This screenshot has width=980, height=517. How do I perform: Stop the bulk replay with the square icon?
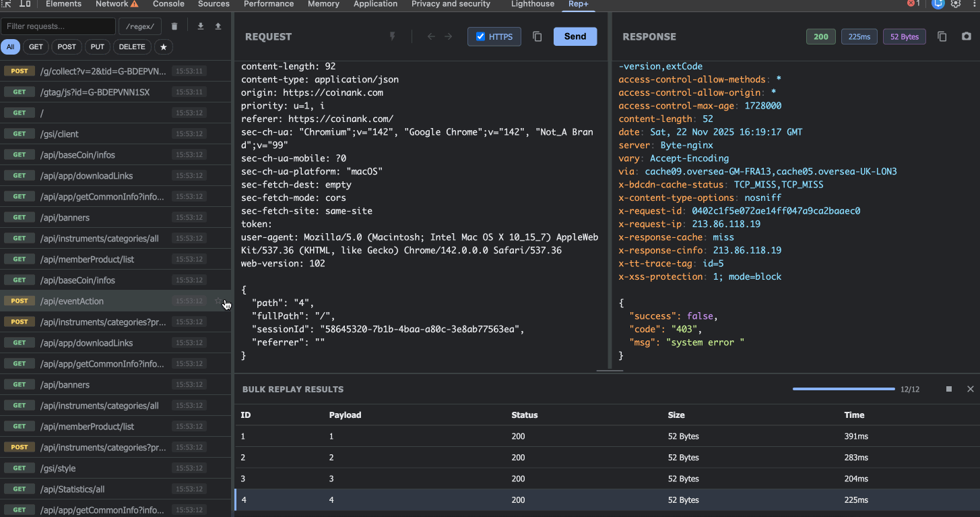click(x=949, y=389)
